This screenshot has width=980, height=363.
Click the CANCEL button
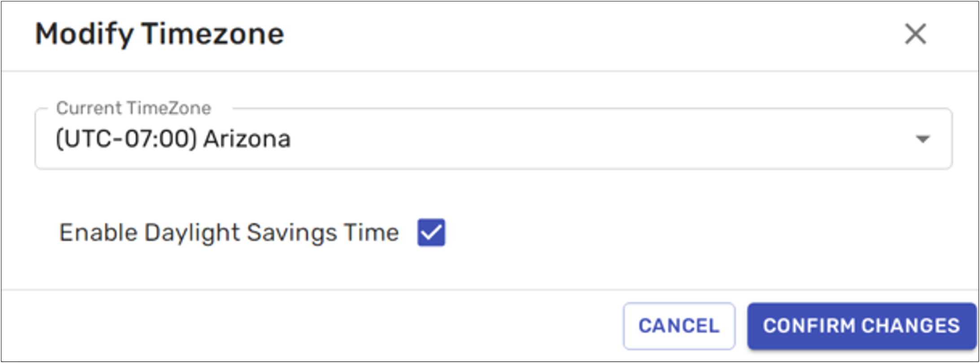tap(678, 326)
